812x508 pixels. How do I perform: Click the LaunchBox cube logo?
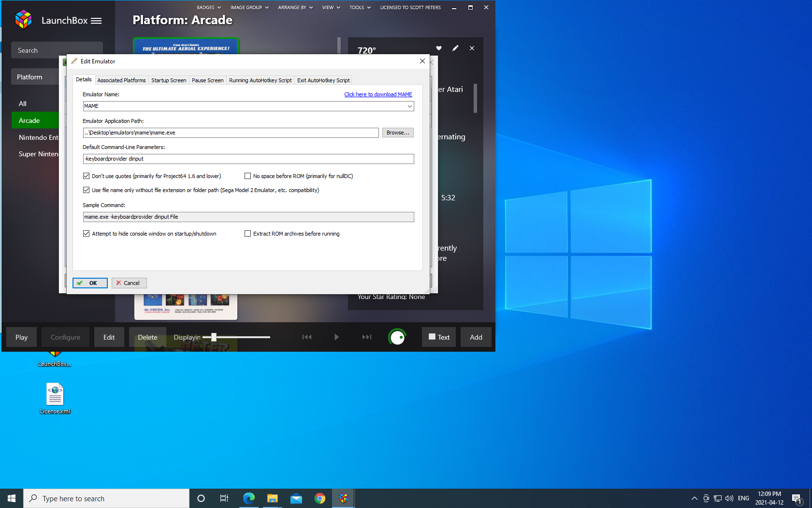[x=23, y=20]
